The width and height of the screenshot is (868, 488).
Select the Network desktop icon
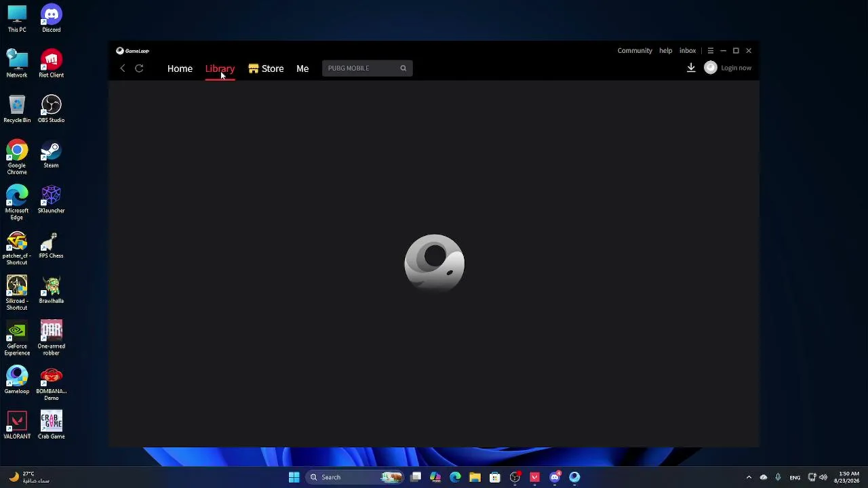coord(17,64)
